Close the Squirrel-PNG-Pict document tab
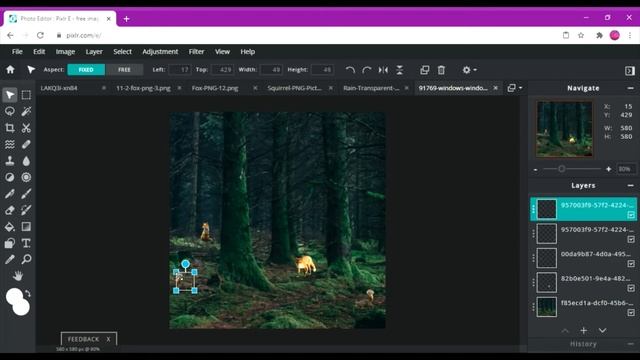This screenshot has width=640, height=360. pyautogui.click(x=331, y=88)
